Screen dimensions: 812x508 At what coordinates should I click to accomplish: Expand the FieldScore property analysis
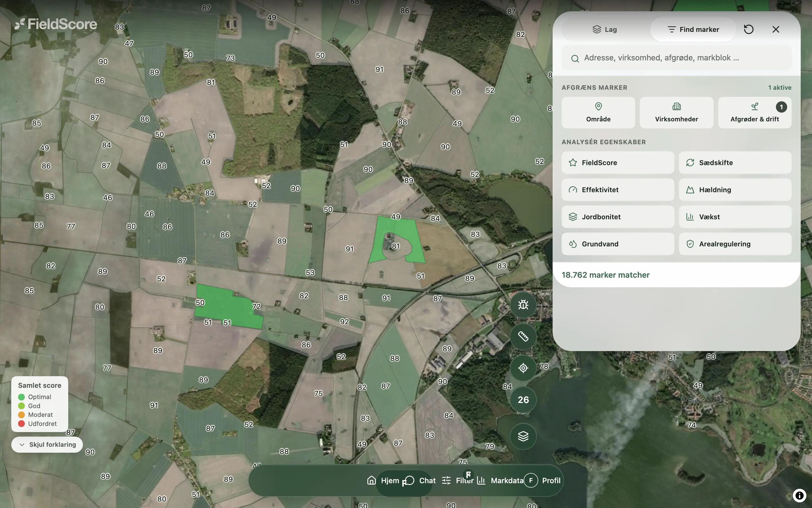pos(618,163)
